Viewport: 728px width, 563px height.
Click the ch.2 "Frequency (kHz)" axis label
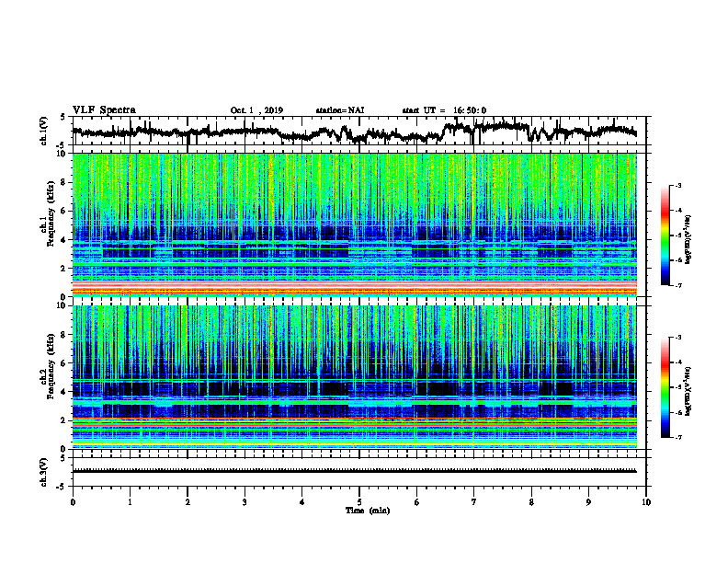51,366
